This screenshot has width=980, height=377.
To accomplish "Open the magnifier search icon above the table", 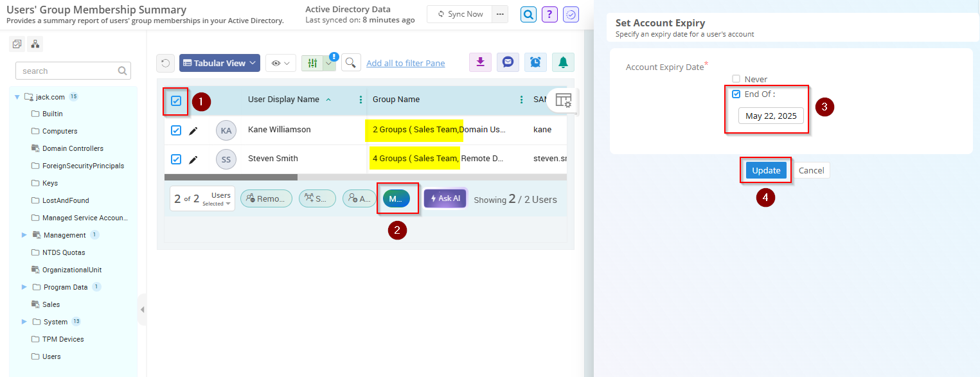I will point(351,62).
